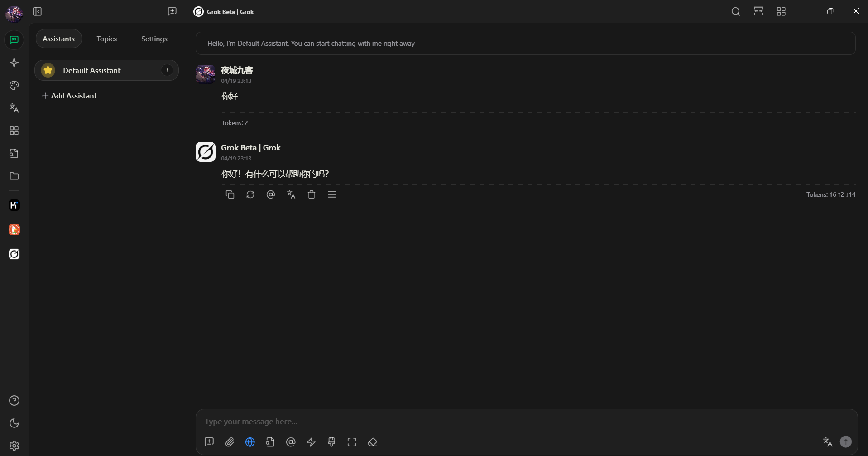Expand the input box to fullscreen
The width and height of the screenshot is (868, 456).
(352, 442)
